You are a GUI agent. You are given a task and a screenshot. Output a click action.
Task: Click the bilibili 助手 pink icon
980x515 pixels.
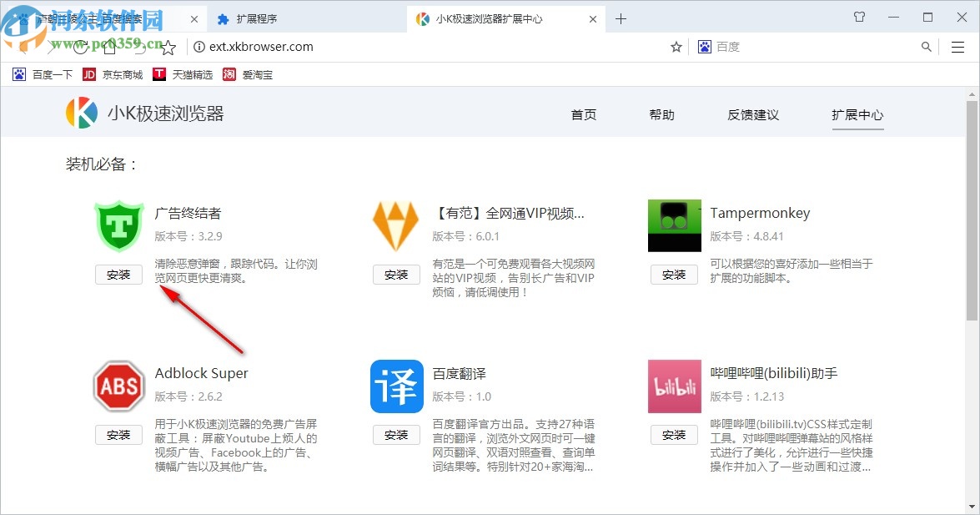[x=674, y=386]
